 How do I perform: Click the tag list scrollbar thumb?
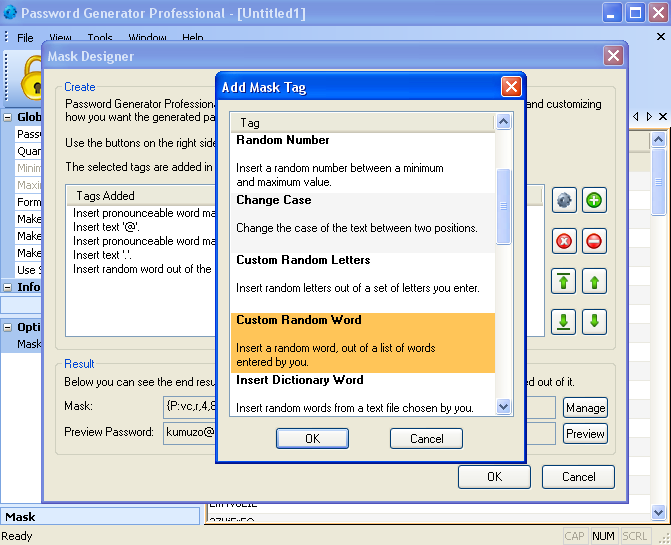click(x=504, y=207)
